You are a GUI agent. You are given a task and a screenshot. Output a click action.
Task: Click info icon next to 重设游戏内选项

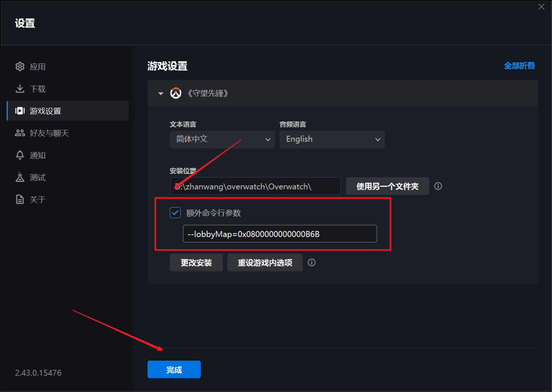pos(312,262)
